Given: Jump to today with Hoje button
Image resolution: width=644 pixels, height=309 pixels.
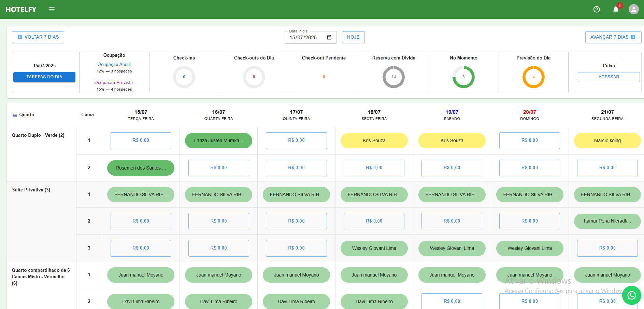Looking at the screenshot, I should [353, 37].
